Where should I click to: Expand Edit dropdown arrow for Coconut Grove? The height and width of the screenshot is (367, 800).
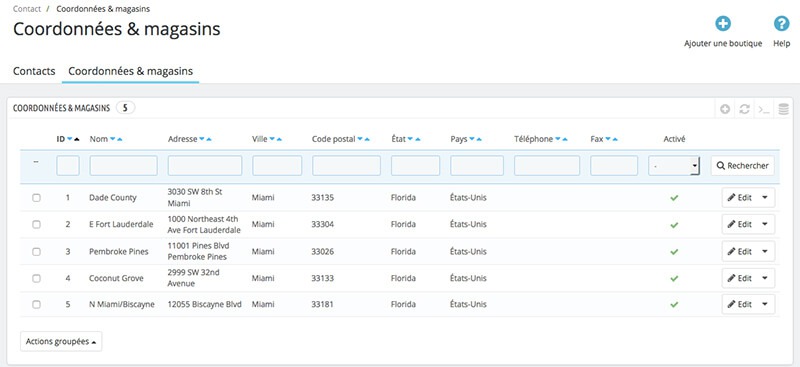coord(765,278)
